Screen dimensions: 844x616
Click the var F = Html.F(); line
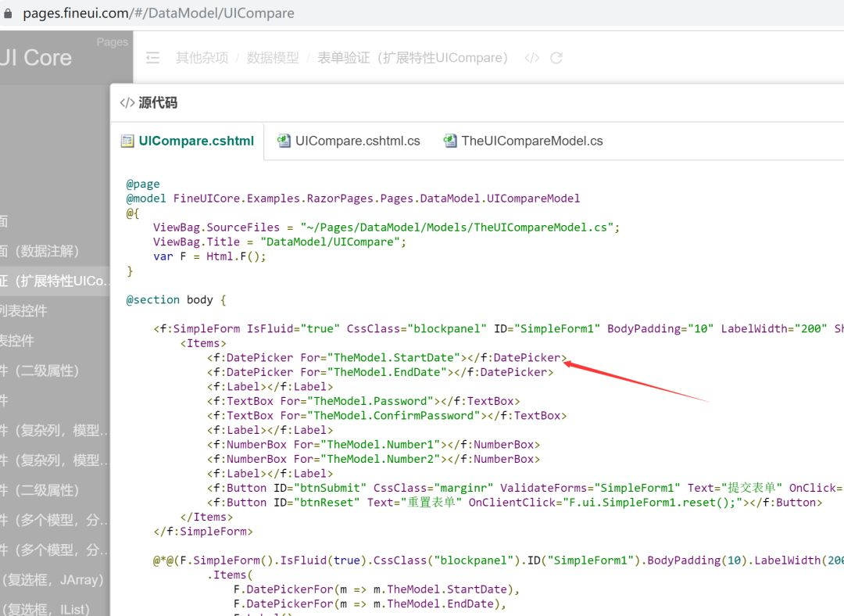[x=209, y=257]
